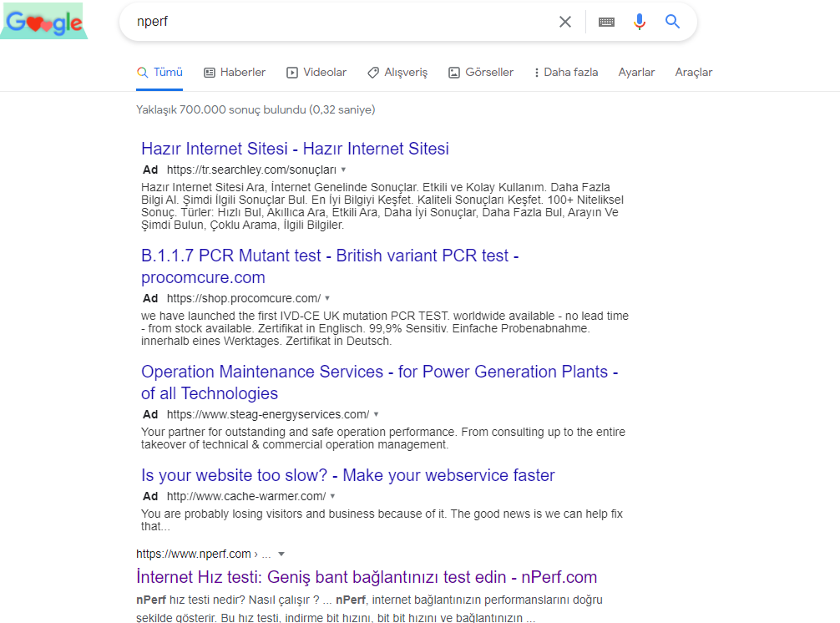Expand arrow beside www.nperf.com URL
This screenshot has width=840, height=623.
[281, 555]
